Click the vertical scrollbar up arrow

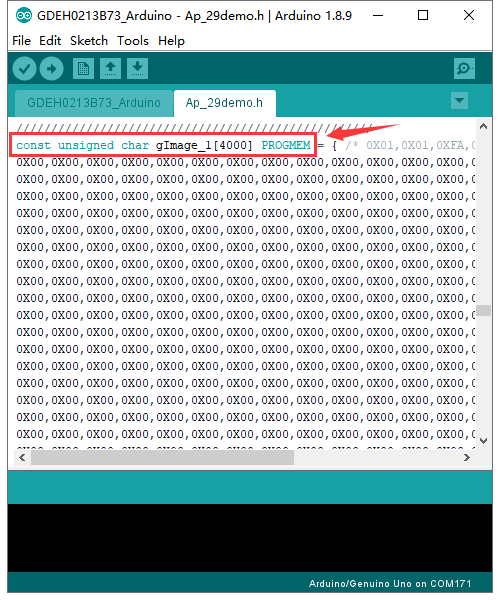[484, 127]
